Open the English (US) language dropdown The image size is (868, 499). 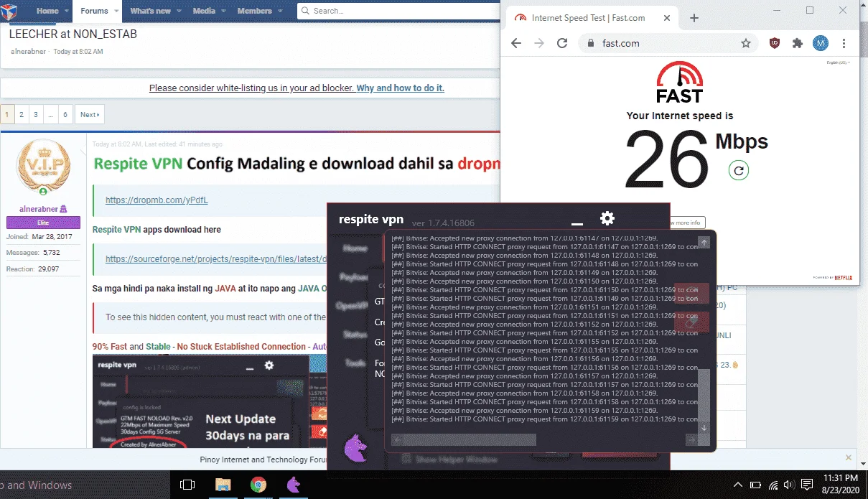click(838, 62)
